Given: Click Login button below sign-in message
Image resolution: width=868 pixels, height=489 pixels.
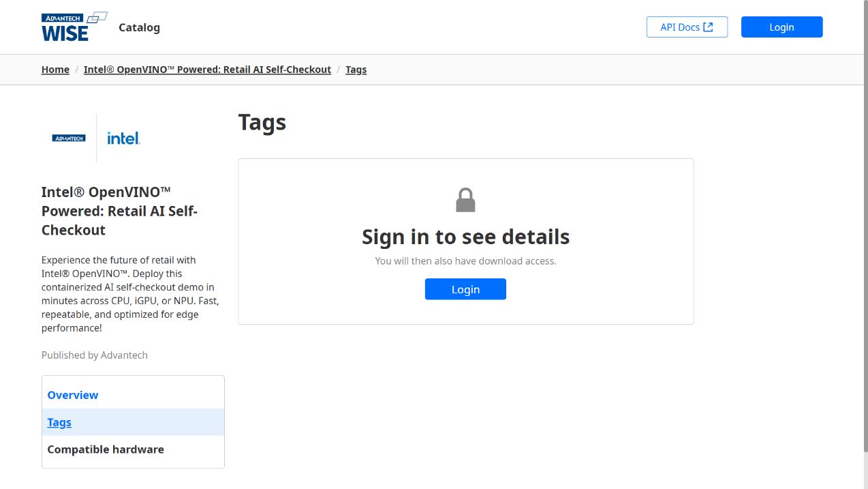Looking at the screenshot, I should 465,289.
